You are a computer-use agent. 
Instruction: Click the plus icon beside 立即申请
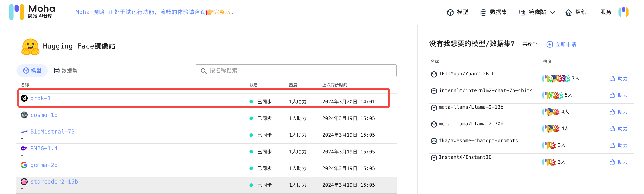549,44
